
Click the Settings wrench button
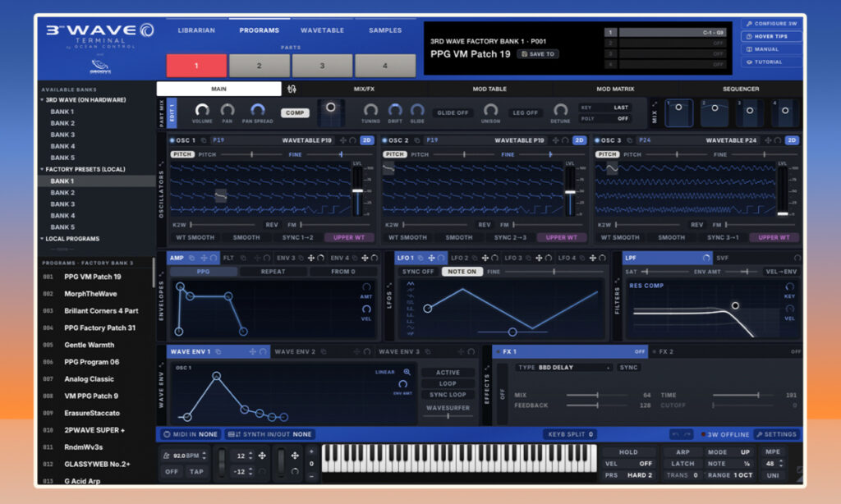pyautogui.click(x=775, y=434)
